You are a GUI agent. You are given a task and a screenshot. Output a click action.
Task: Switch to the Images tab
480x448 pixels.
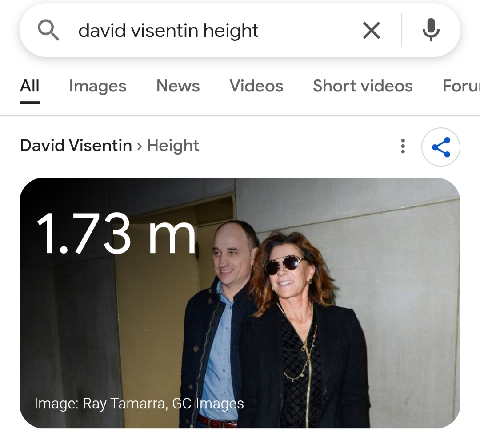(98, 86)
